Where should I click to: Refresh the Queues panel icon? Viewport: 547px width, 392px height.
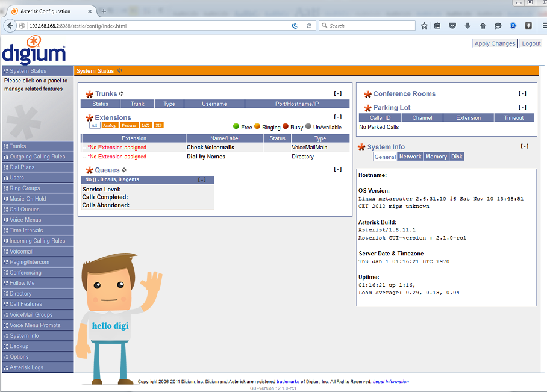pyautogui.click(x=124, y=170)
